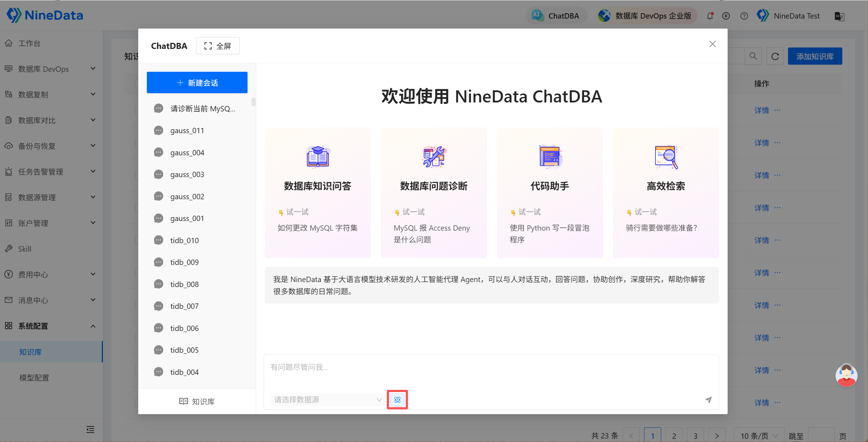Open the notification bell icon
This screenshot has height=442, width=868.
pyautogui.click(x=710, y=16)
